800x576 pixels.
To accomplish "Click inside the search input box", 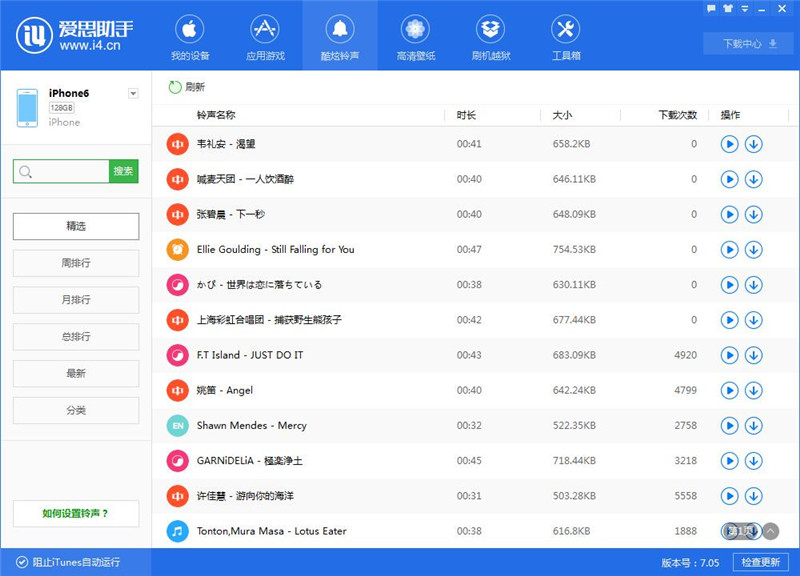I will click(x=60, y=171).
